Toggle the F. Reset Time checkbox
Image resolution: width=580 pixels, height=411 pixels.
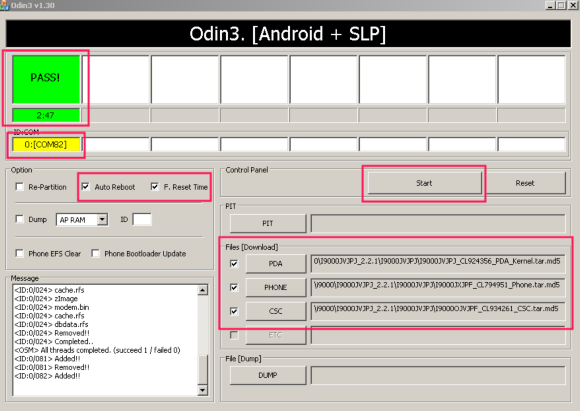(x=155, y=186)
